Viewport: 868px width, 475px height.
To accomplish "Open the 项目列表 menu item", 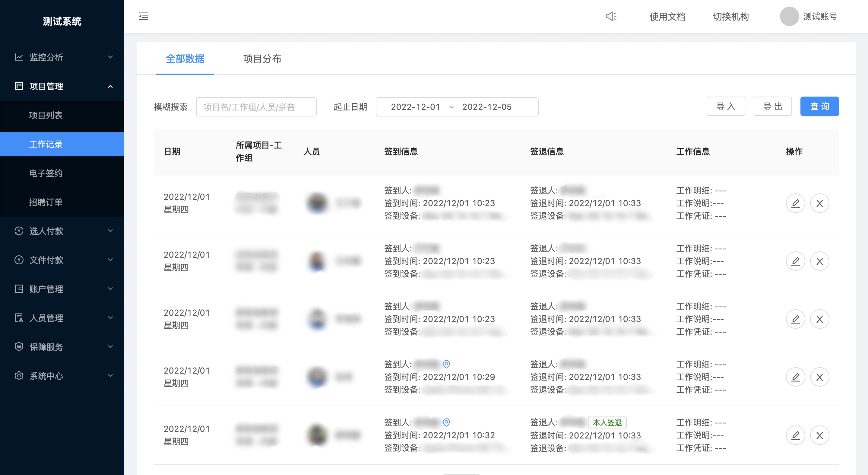I will [62, 115].
